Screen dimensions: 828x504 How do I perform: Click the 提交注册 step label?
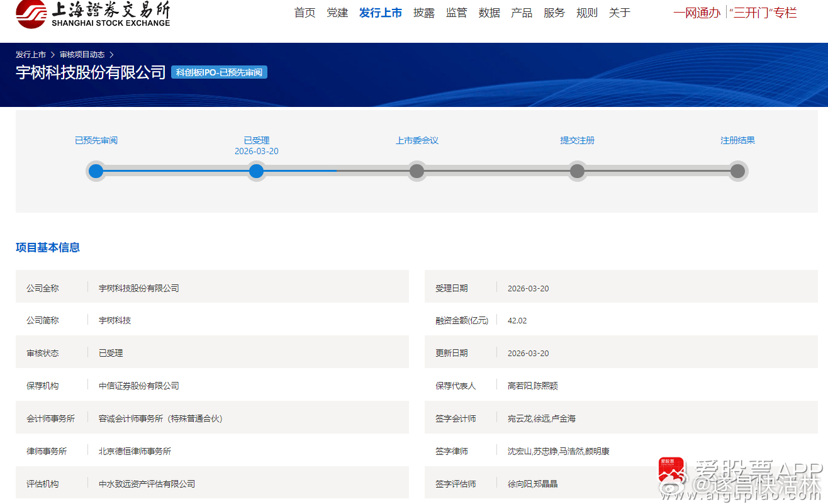click(x=578, y=140)
